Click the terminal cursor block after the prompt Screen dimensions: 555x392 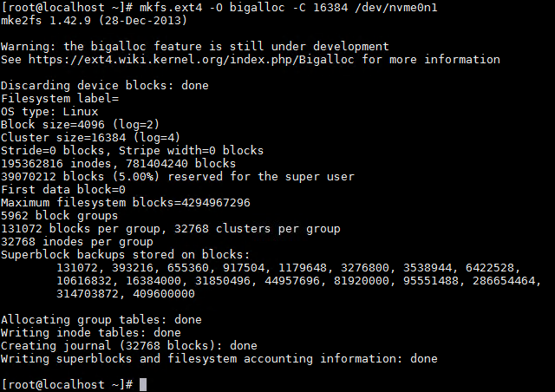(143, 384)
